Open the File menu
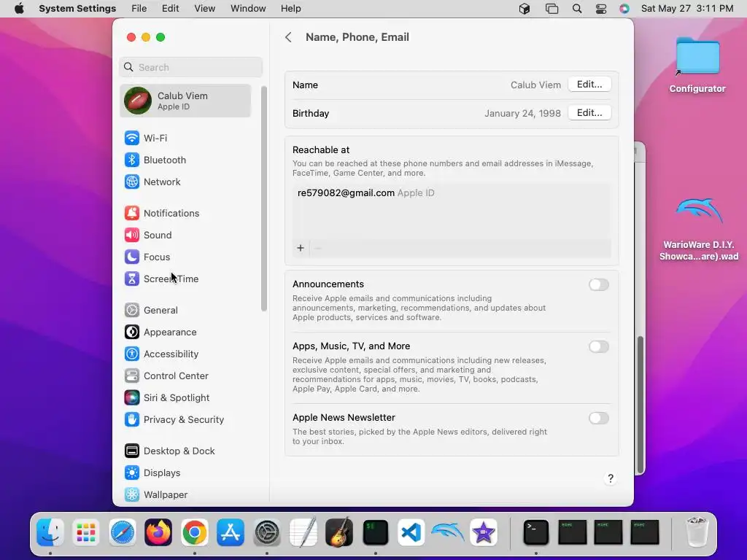Viewport: 747px width, 560px height. (x=139, y=9)
